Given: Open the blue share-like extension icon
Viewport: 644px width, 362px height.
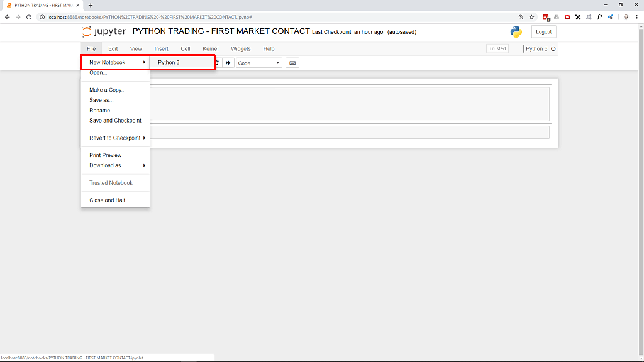Looking at the screenshot, I should [x=610, y=17].
